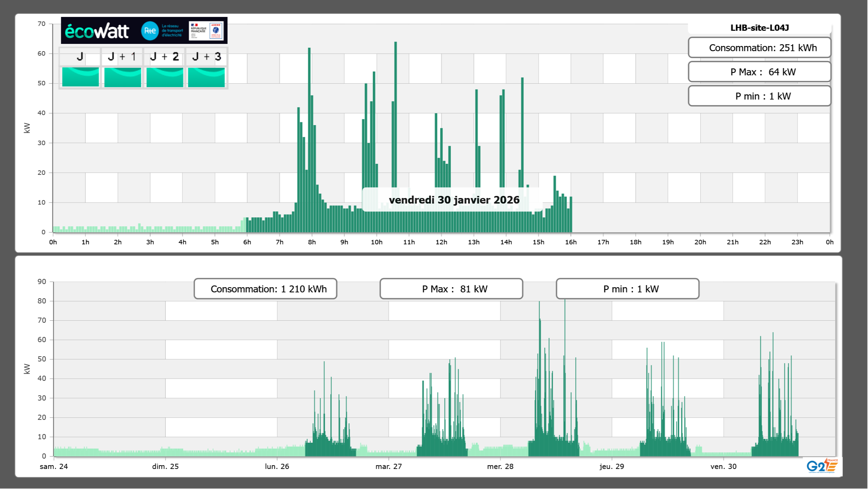Click the green J signal icon

(80, 77)
